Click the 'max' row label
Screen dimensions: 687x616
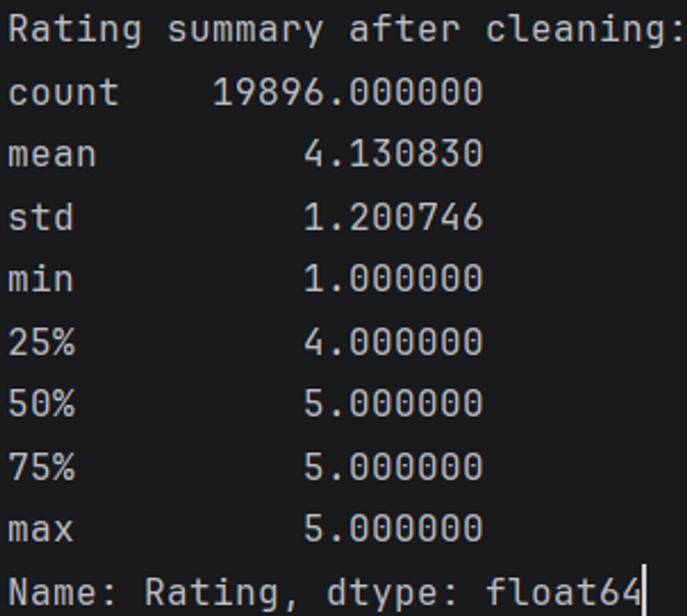(40, 529)
